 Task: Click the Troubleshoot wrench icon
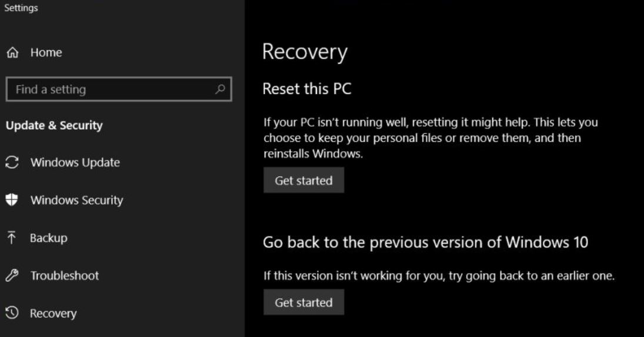click(12, 275)
